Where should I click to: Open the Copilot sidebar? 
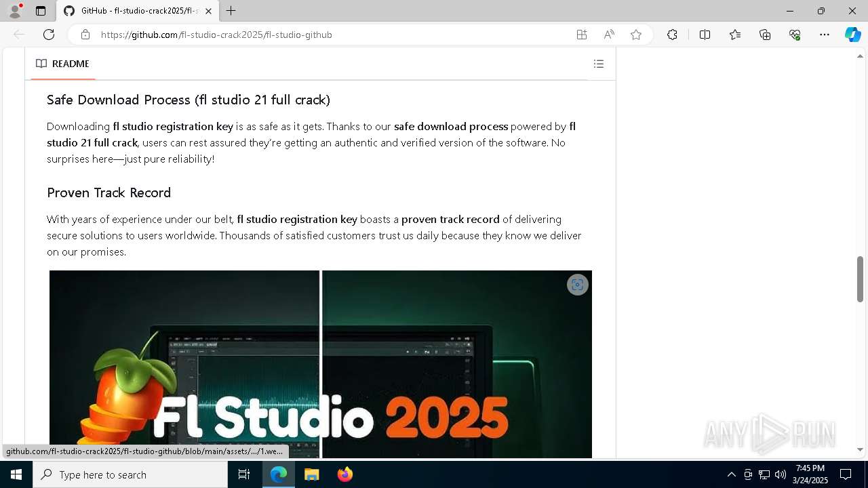[852, 35]
